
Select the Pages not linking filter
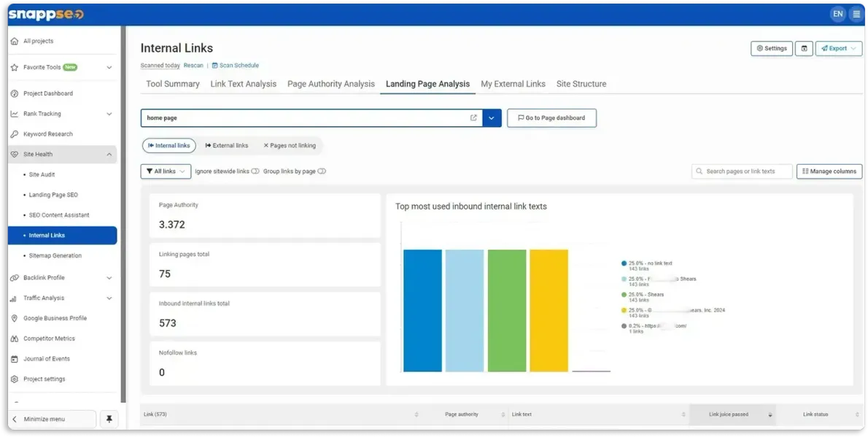290,146
